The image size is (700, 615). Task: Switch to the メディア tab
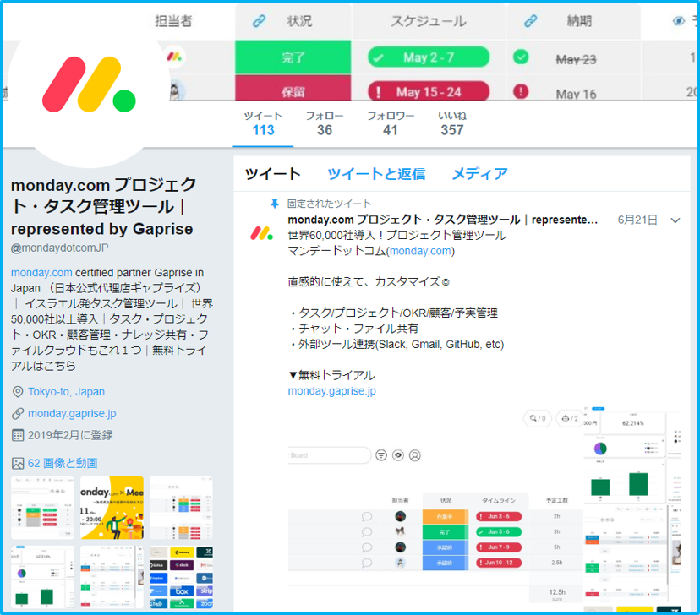tap(479, 174)
